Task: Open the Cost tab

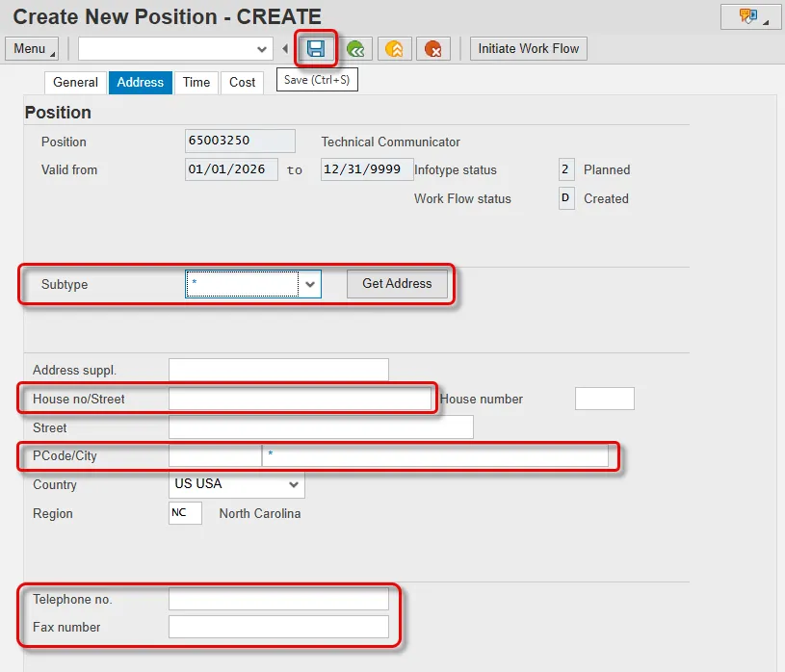Action: pos(243,83)
